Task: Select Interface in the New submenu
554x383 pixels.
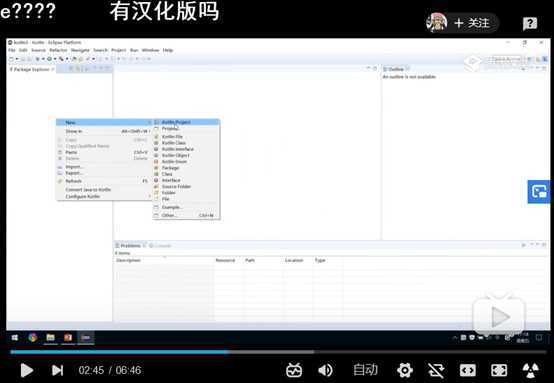Action: click(x=186, y=180)
